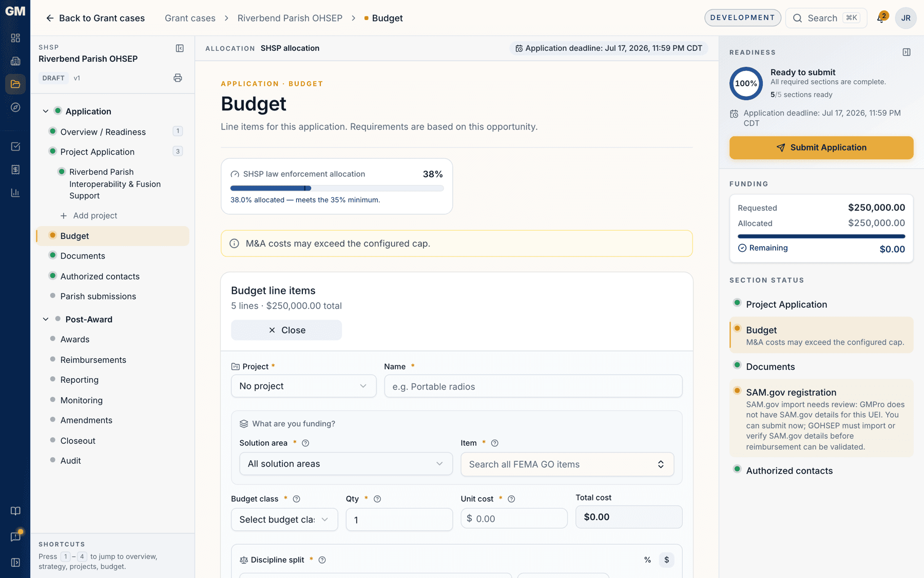Open the compass icon in left rail
The width and height of the screenshot is (924, 578).
[15, 107]
